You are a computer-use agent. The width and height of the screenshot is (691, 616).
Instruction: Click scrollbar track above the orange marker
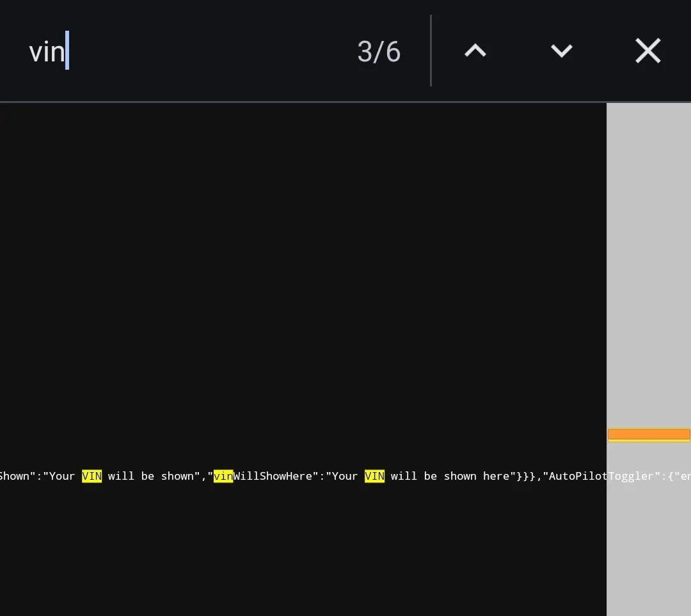point(649,264)
